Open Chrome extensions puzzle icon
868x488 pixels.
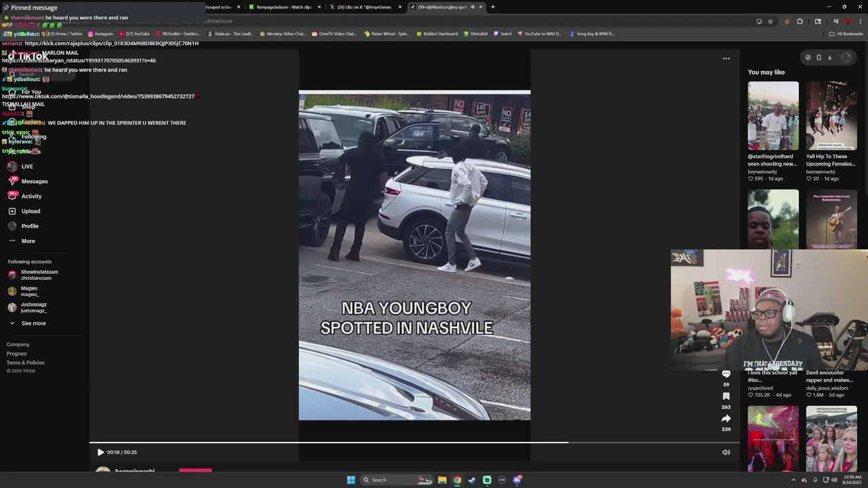[x=800, y=21]
